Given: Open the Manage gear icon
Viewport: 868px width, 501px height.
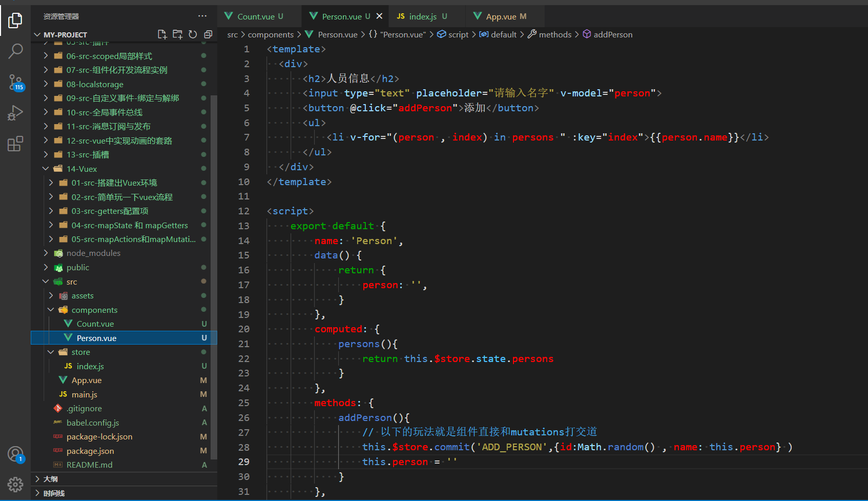Looking at the screenshot, I should [15, 484].
